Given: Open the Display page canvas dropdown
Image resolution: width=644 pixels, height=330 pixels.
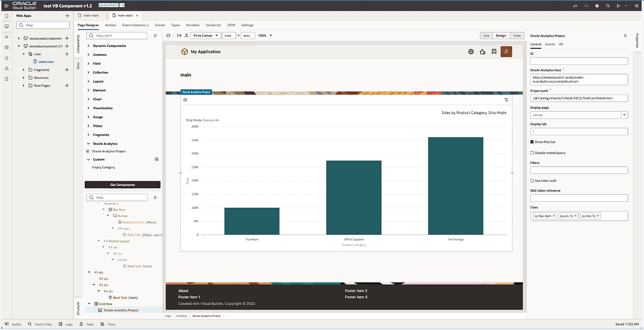Looking at the screenshot, I should [624, 114].
